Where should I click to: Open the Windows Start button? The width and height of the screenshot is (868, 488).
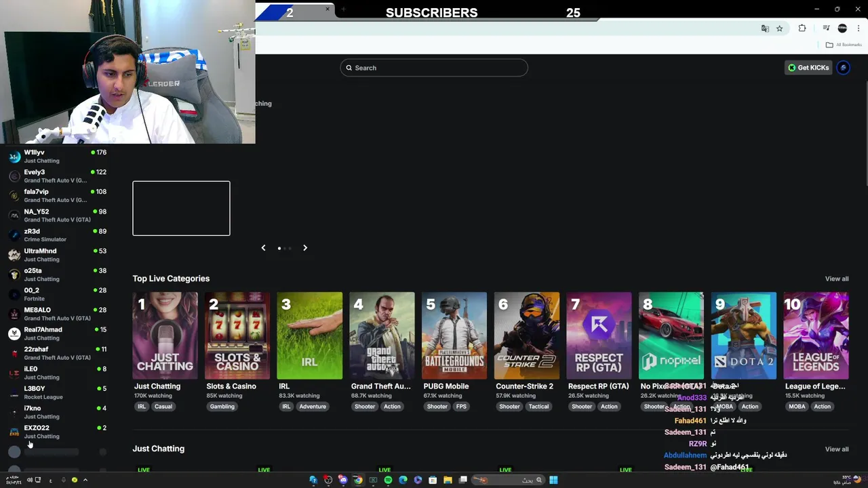(x=553, y=480)
